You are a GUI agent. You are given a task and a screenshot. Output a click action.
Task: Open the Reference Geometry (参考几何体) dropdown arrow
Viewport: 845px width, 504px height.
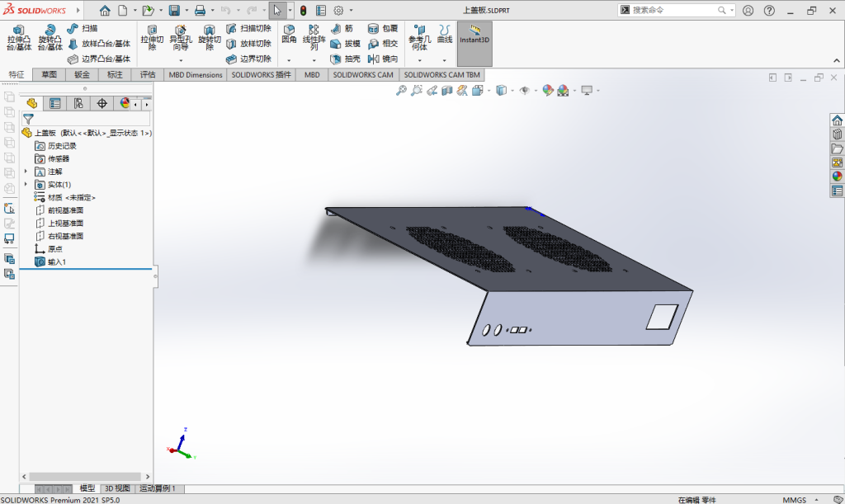coord(420,59)
